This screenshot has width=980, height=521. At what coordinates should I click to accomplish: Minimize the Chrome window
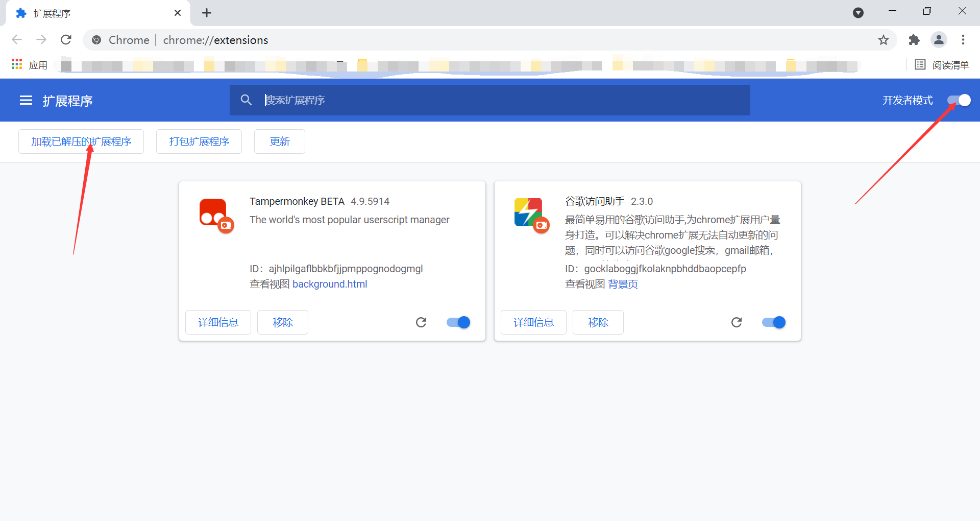click(x=892, y=11)
